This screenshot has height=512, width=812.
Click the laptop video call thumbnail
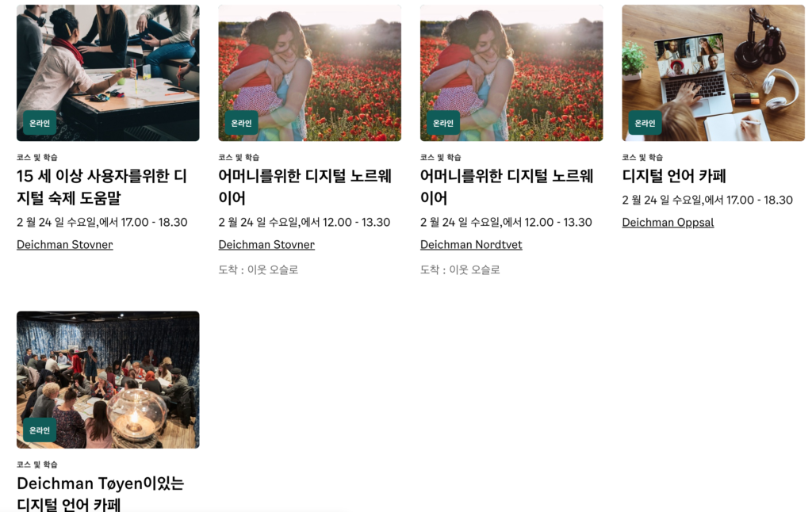713,73
